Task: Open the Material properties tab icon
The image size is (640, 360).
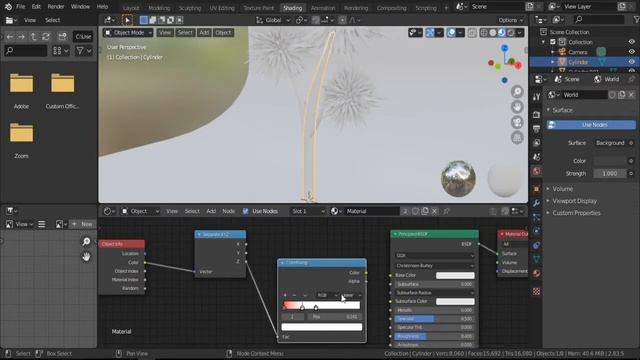Action: click(x=536, y=273)
